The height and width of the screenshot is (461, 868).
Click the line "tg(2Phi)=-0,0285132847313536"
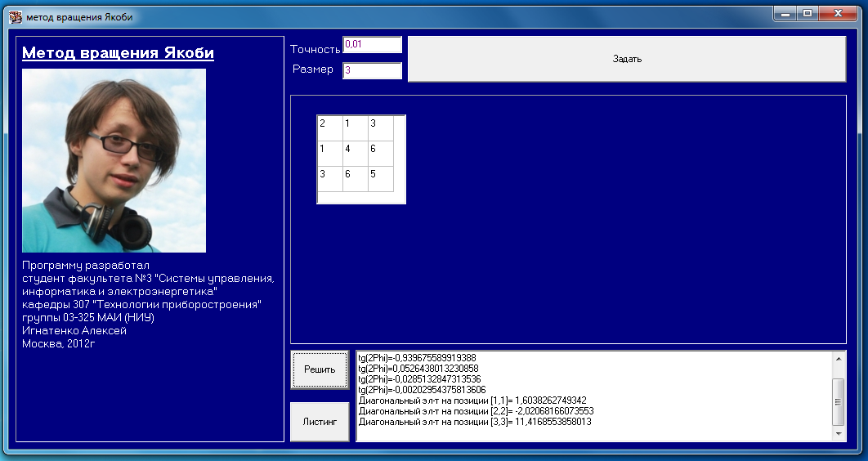click(419, 379)
